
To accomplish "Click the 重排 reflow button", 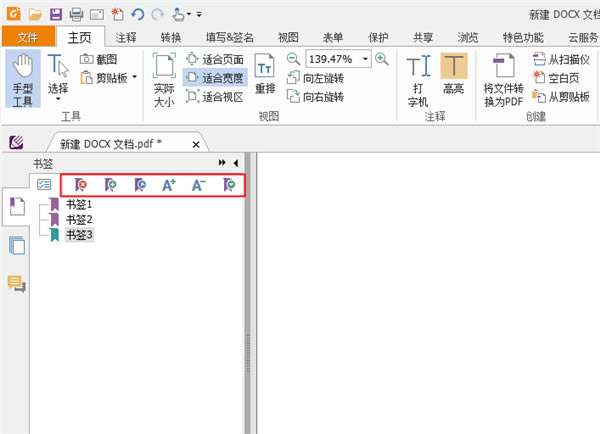I will [265, 74].
